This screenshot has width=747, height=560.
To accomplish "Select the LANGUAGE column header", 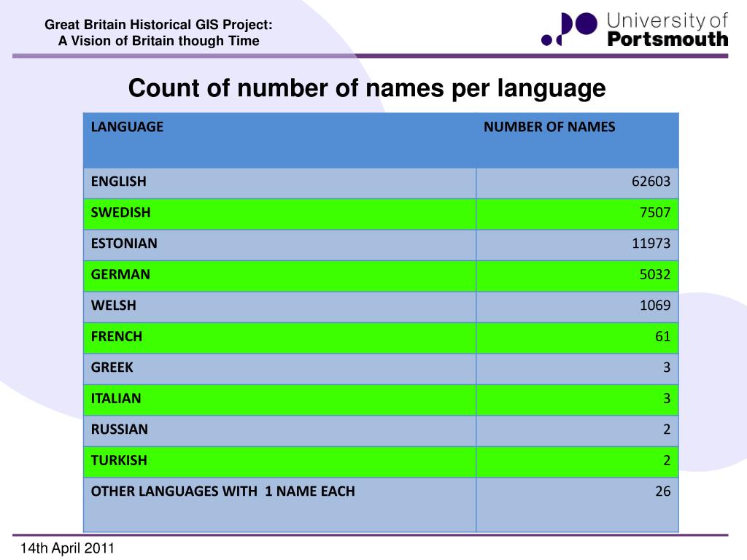I will click(x=127, y=127).
